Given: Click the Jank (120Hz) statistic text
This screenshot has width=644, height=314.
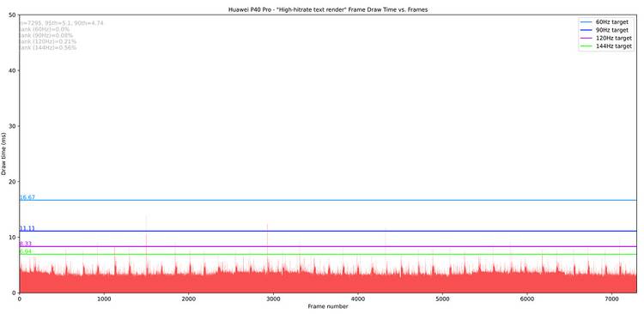Looking at the screenshot, I should [47, 41].
